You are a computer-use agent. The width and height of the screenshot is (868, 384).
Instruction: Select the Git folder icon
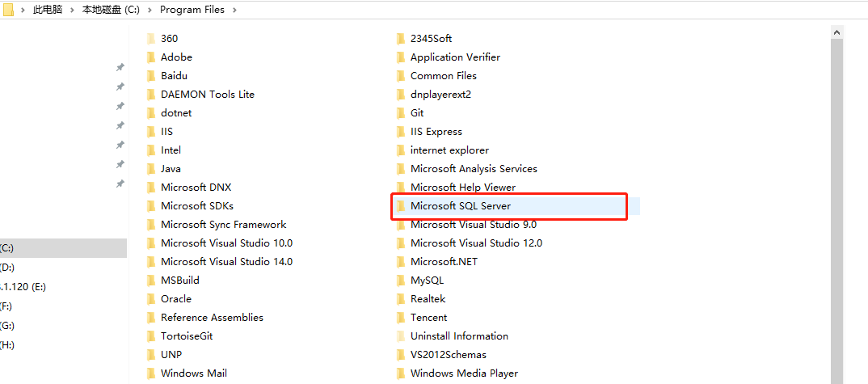click(401, 113)
